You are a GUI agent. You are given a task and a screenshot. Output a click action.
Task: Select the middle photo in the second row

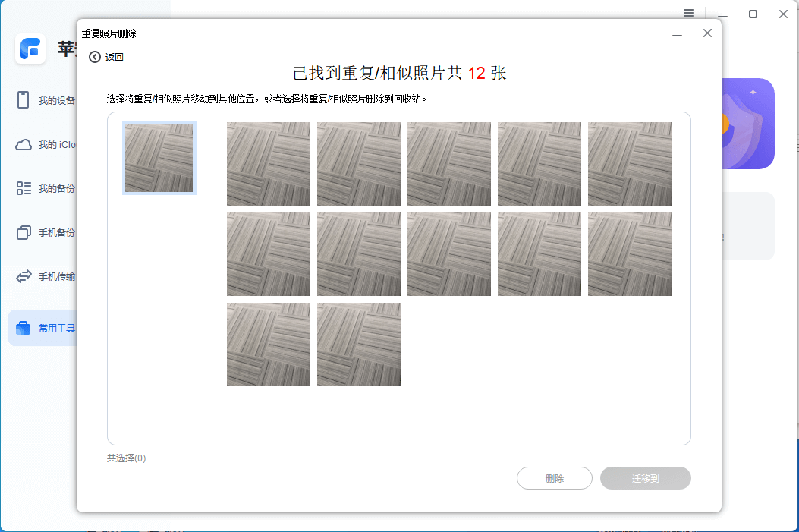point(448,253)
